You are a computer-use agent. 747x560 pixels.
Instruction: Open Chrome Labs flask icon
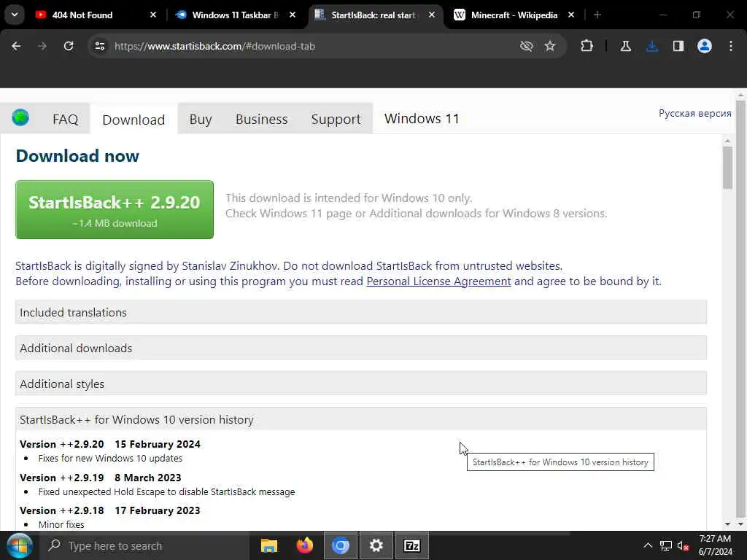point(625,46)
